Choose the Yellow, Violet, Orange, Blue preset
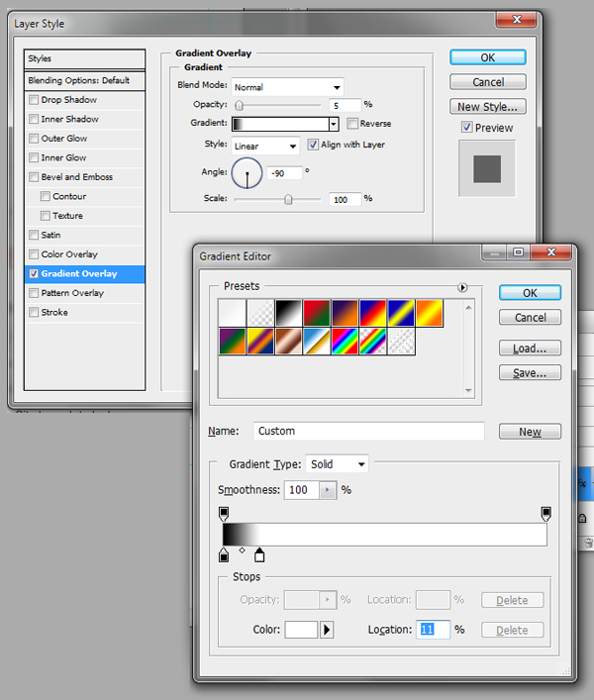The image size is (594, 700). pos(260,341)
